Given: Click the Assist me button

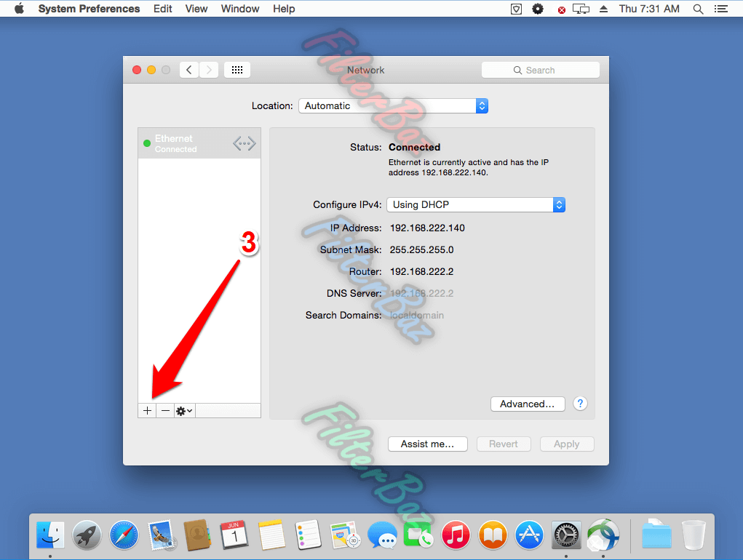Looking at the screenshot, I should tap(427, 444).
